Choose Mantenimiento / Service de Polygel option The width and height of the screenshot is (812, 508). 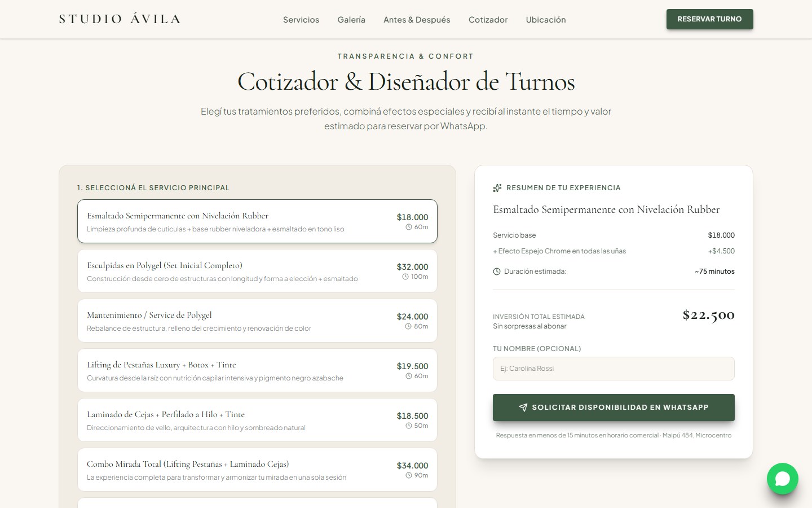[257, 321]
